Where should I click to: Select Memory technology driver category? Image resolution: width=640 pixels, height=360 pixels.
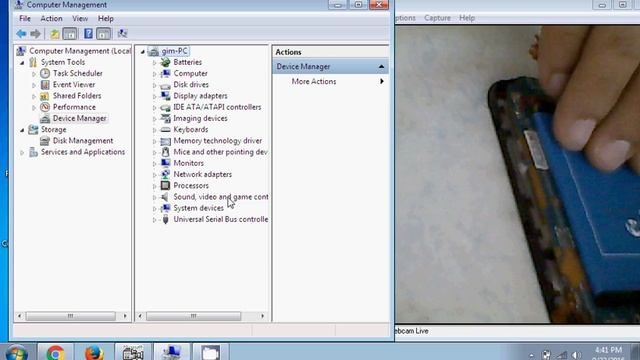point(218,141)
